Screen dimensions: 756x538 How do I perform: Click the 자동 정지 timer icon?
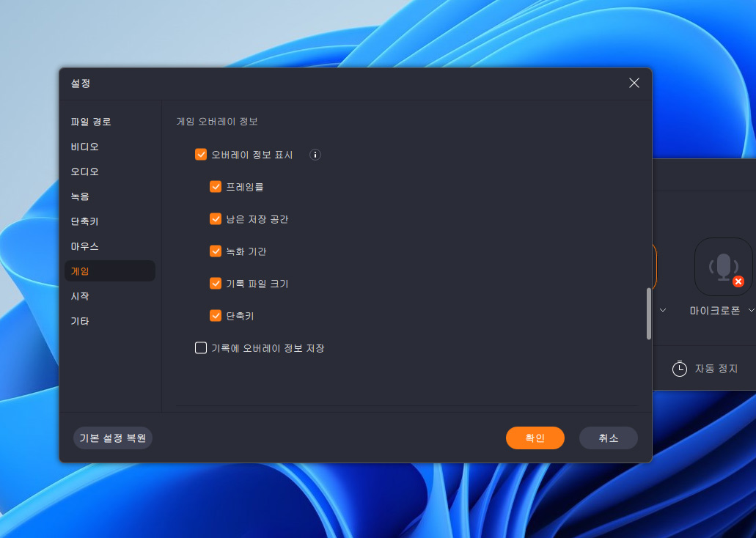tap(679, 368)
